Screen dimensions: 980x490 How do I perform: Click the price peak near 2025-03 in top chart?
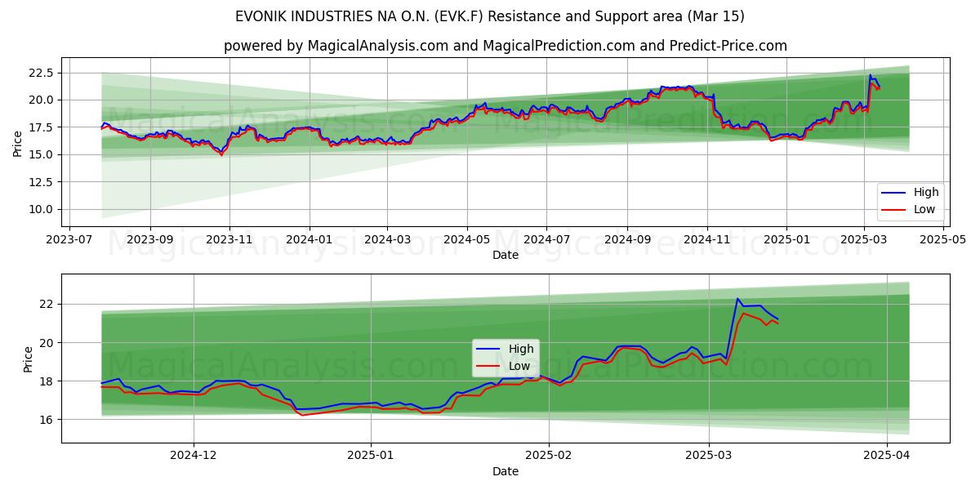coord(870,75)
